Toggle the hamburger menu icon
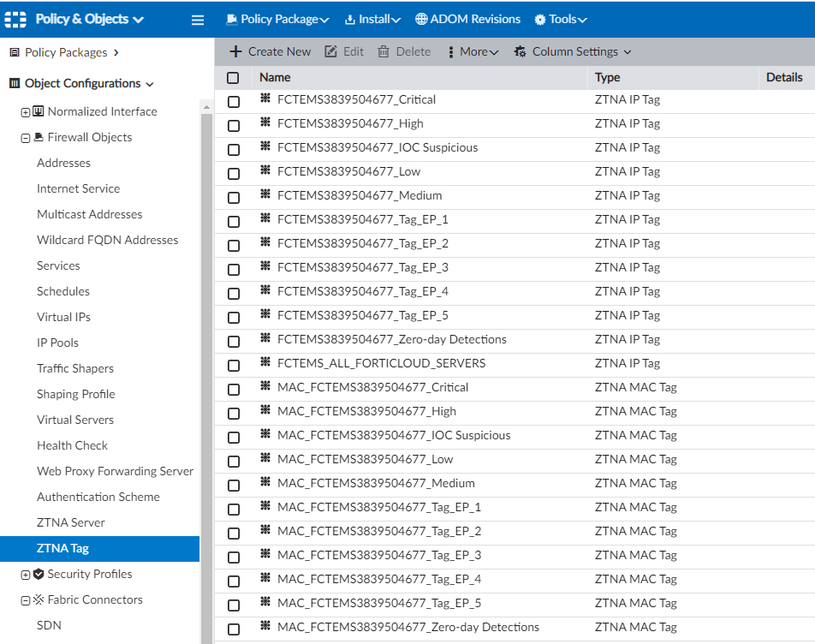 tap(198, 20)
